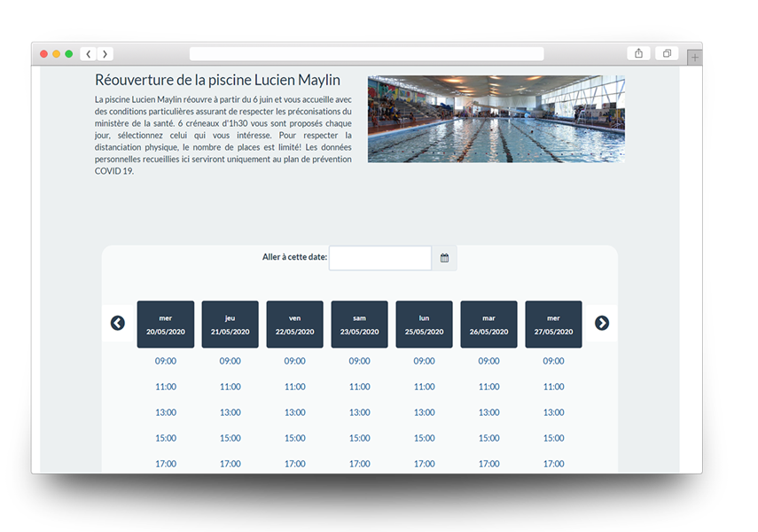Reserve 09:00 on sam 23/05/2020
The image size is (758, 532).
(x=359, y=361)
